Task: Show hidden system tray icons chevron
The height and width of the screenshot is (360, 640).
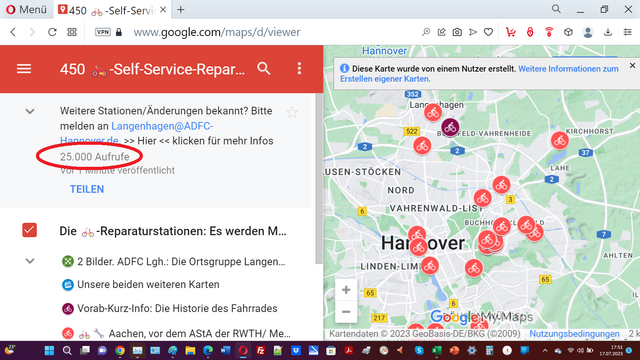Action: point(545,350)
